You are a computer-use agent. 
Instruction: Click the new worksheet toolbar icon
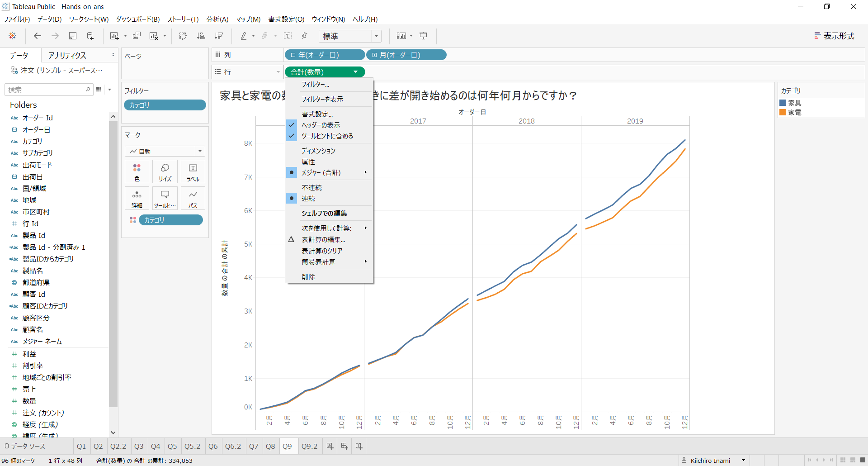tap(114, 36)
